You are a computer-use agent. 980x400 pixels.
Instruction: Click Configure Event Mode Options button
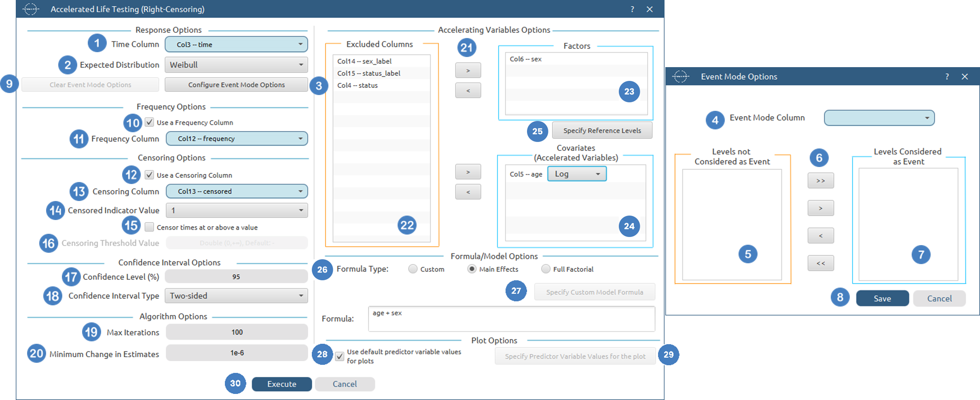pyautogui.click(x=236, y=85)
